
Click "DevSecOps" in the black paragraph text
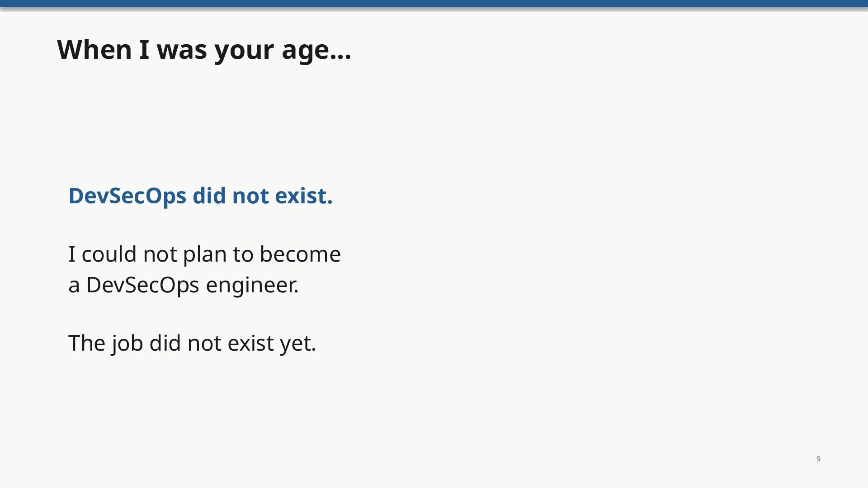pyautogui.click(x=142, y=286)
